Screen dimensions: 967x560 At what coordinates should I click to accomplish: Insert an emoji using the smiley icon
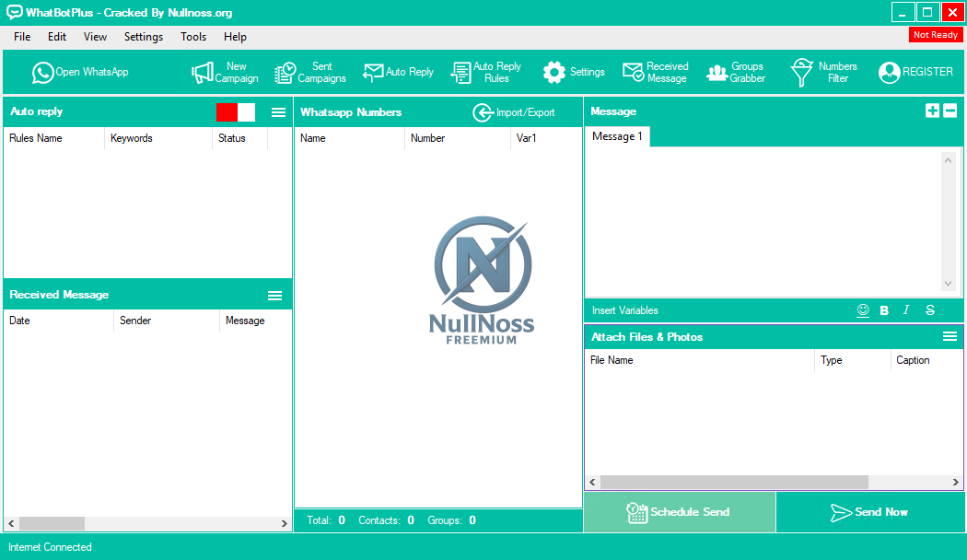click(863, 310)
